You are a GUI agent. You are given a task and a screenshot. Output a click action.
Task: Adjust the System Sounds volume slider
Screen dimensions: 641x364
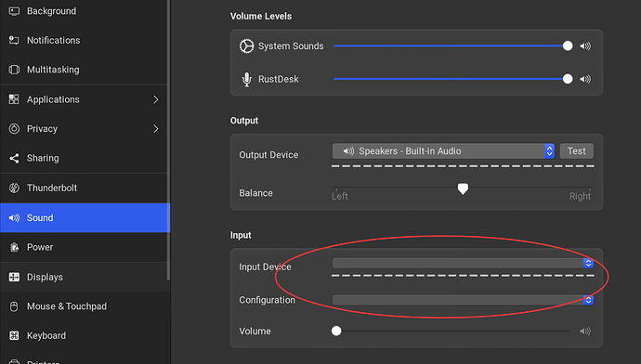pos(453,45)
